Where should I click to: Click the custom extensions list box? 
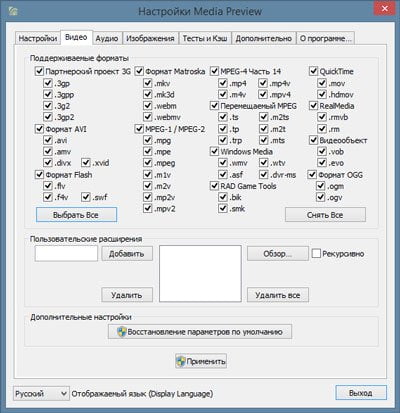(x=200, y=274)
